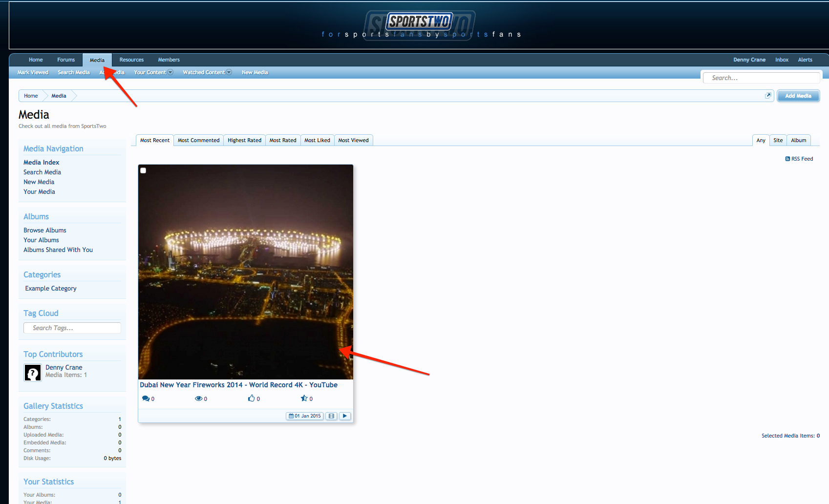Viewport: 829px width, 504px height.
Task: Click the thumbs-up likes icon
Action: point(251,399)
